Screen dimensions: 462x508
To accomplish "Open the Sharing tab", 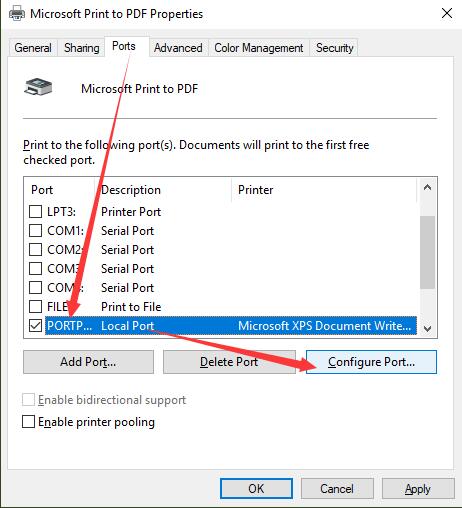I will (82, 48).
